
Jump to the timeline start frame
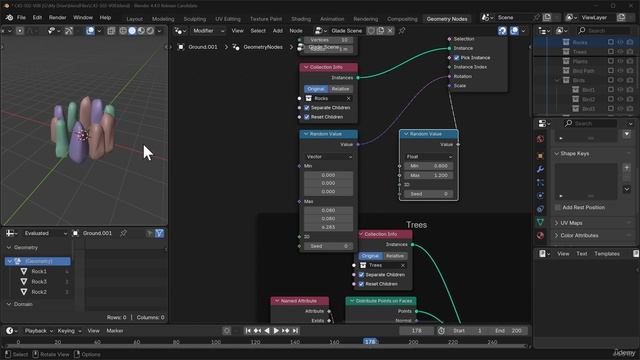[x=248, y=331]
